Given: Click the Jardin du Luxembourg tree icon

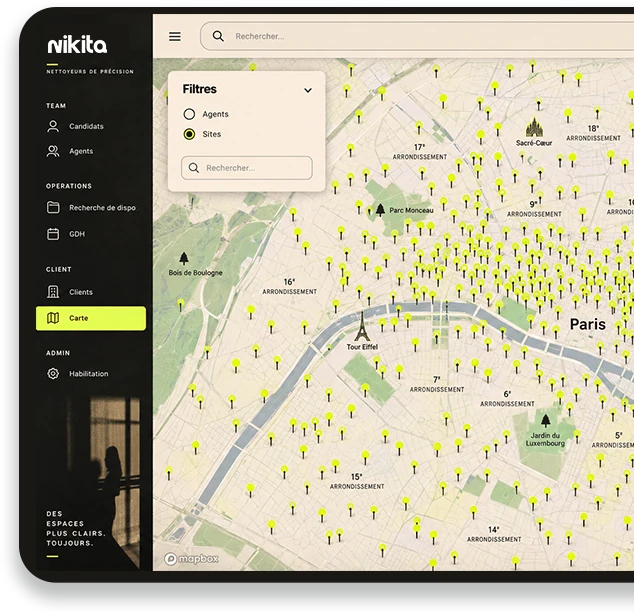Looking at the screenshot, I should 546,421.
